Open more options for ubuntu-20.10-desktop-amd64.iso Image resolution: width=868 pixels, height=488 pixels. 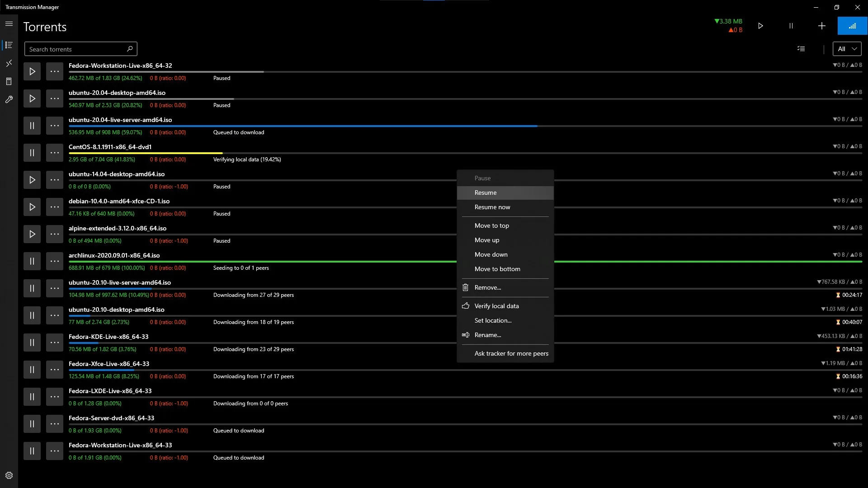coord(55,315)
